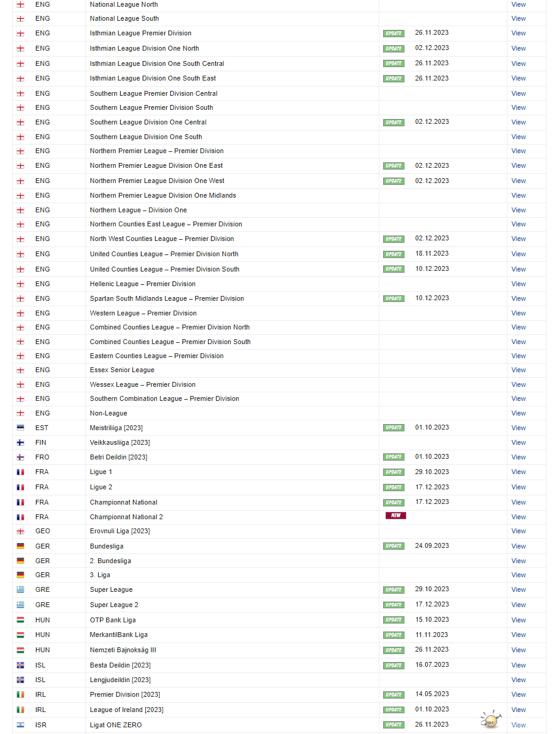Click the France flag in the Ligue 1 row
This screenshot has width=560, height=734.
click(21, 472)
